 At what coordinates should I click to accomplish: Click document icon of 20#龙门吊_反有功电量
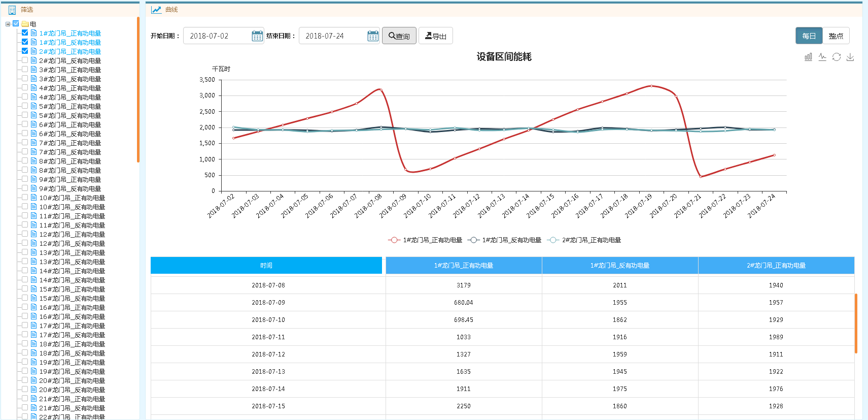[x=33, y=390]
